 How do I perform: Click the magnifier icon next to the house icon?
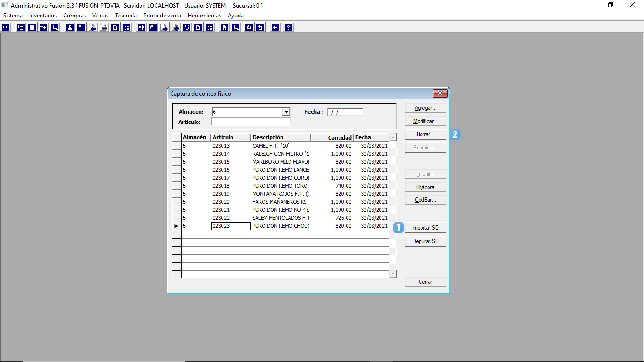coord(236,27)
